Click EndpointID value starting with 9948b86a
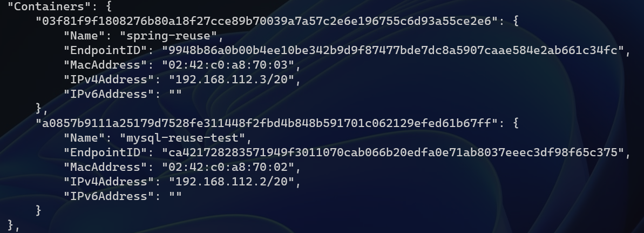The image size is (644, 233). pos(392,50)
